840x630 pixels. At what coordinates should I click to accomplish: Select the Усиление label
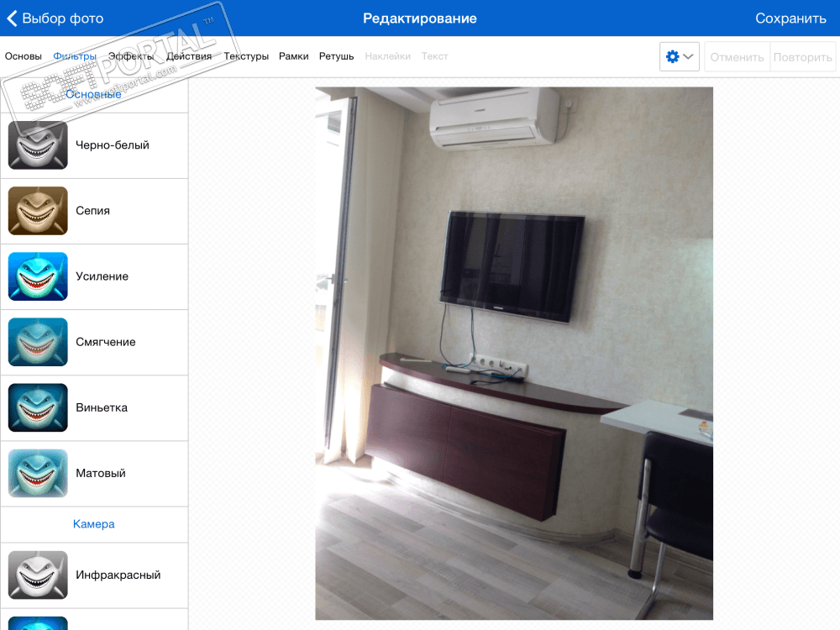click(102, 276)
